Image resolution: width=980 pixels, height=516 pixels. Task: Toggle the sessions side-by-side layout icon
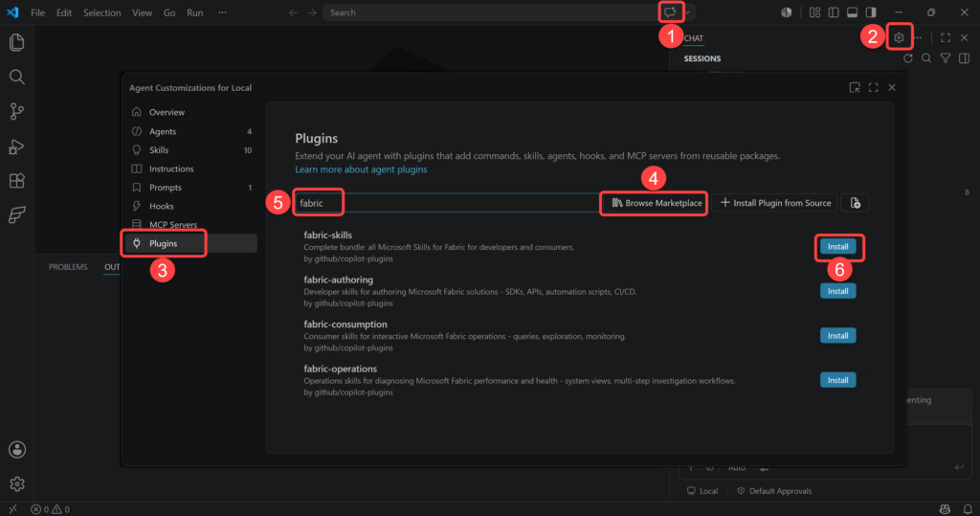(x=965, y=58)
